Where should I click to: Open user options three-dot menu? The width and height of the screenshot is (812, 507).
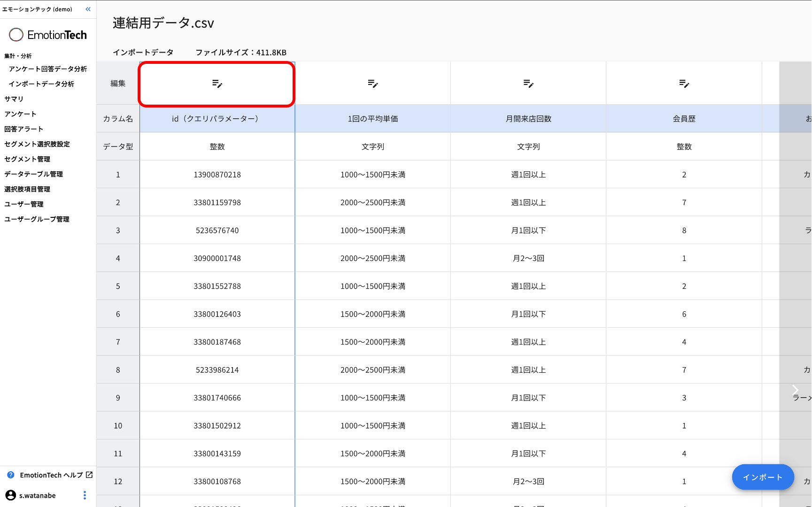[85, 495]
